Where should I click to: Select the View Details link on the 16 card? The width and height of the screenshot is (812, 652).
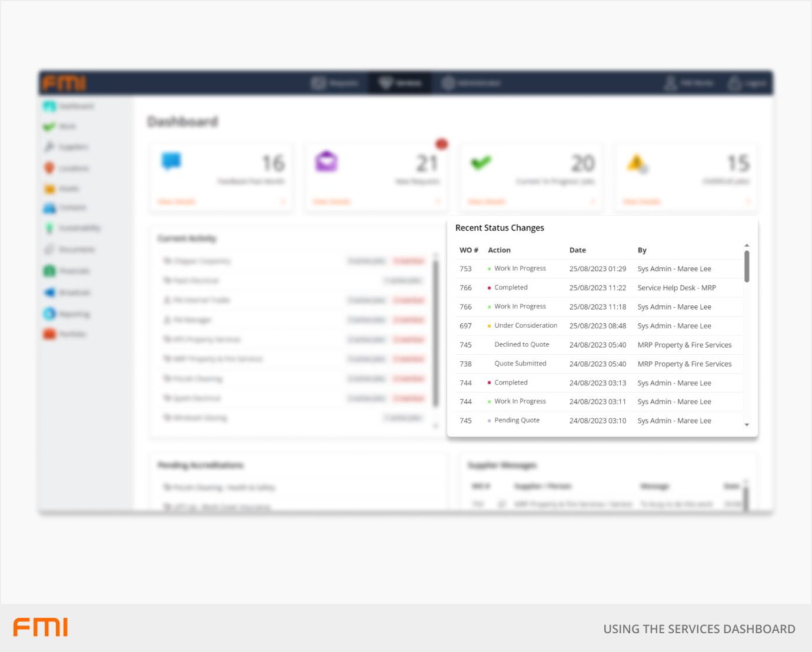click(177, 202)
